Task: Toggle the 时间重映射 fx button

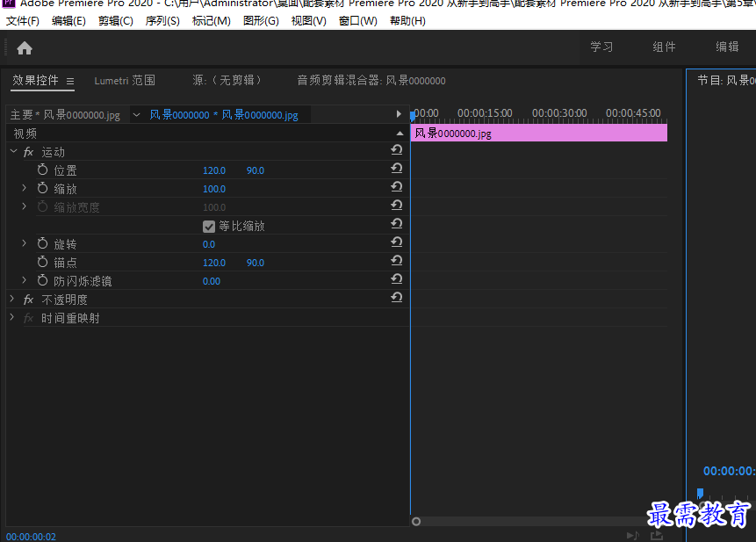Action: 28,318
